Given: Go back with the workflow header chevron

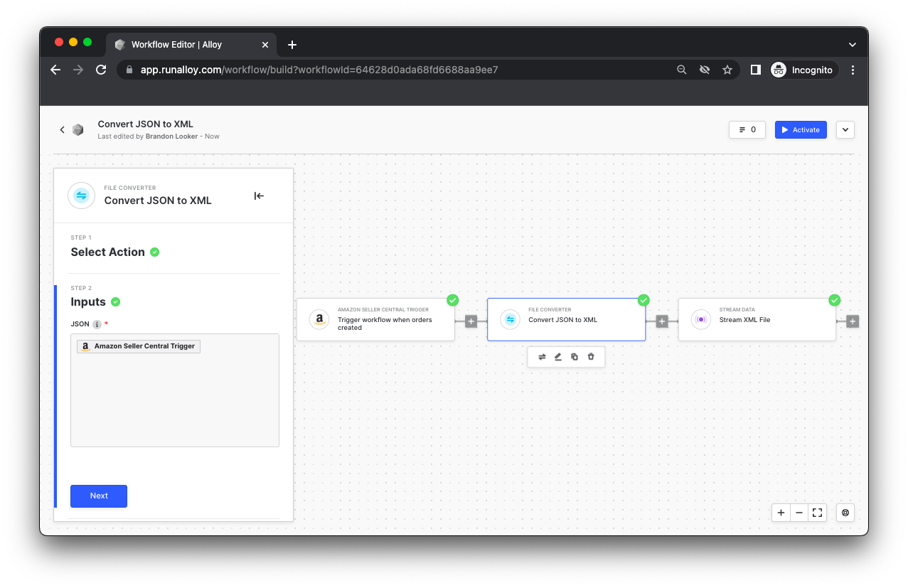Looking at the screenshot, I should 62,129.
